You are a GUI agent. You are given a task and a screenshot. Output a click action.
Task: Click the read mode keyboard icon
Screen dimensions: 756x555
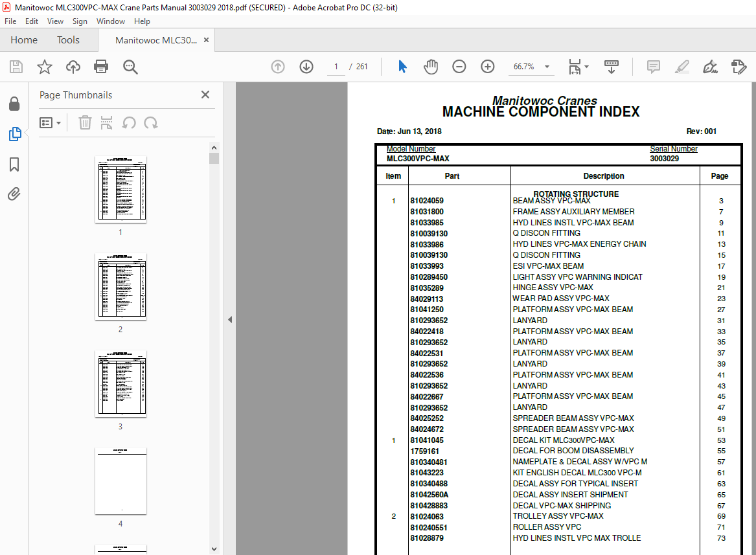pos(611,67)
